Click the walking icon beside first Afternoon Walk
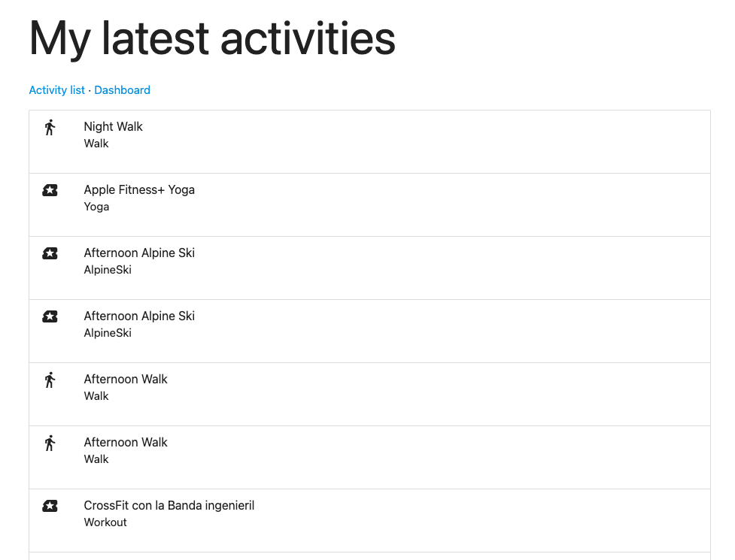The height and width of the screenshot is (560, 735). point(50,380)
